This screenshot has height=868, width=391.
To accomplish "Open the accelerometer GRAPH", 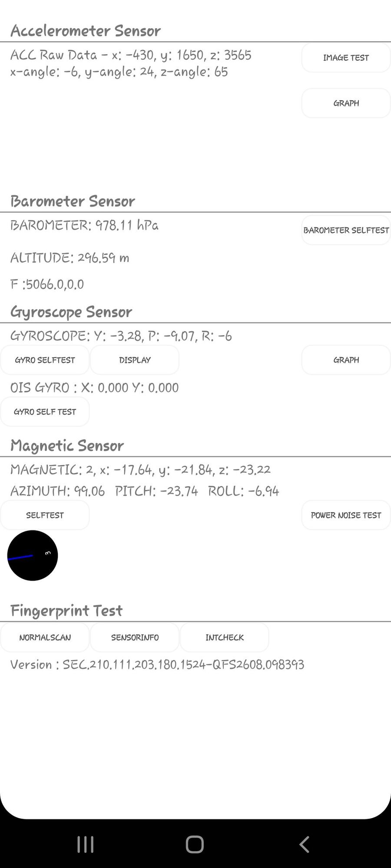I will 346,103.
